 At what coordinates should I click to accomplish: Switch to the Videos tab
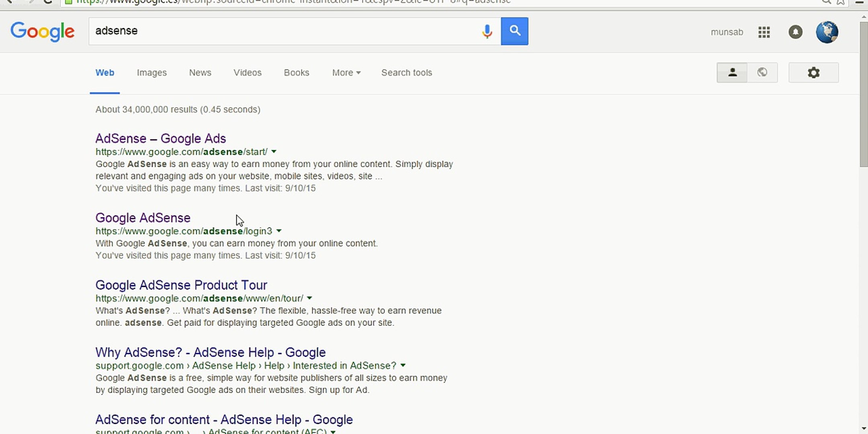tap(247, 73)
